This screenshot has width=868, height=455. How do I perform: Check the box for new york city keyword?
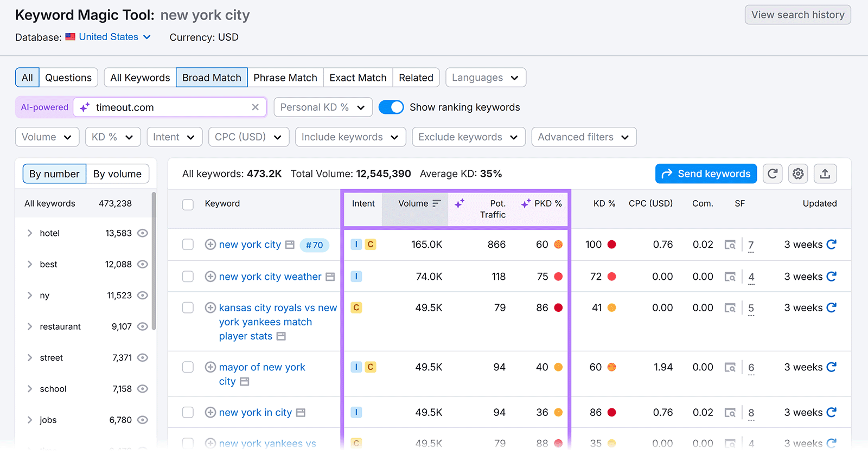coord(188,245)
